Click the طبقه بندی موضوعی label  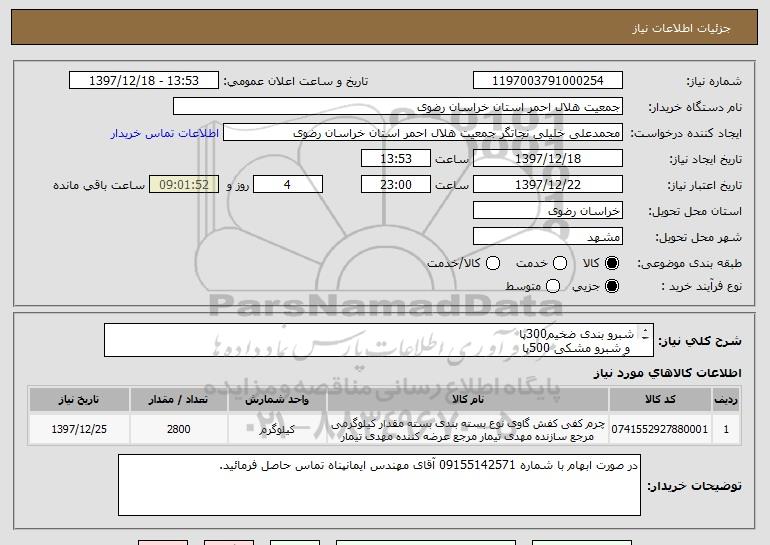coord(689,263)
